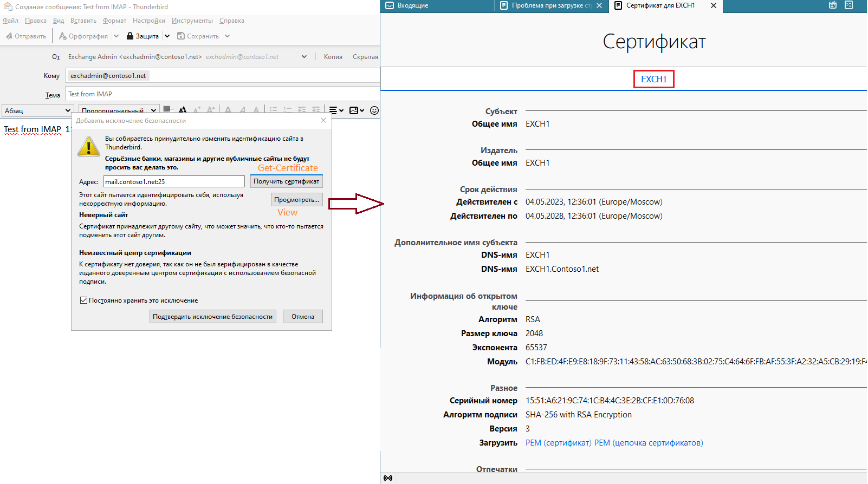Click the serial number 15:51:A6:21:9C value

click(610, 401)
